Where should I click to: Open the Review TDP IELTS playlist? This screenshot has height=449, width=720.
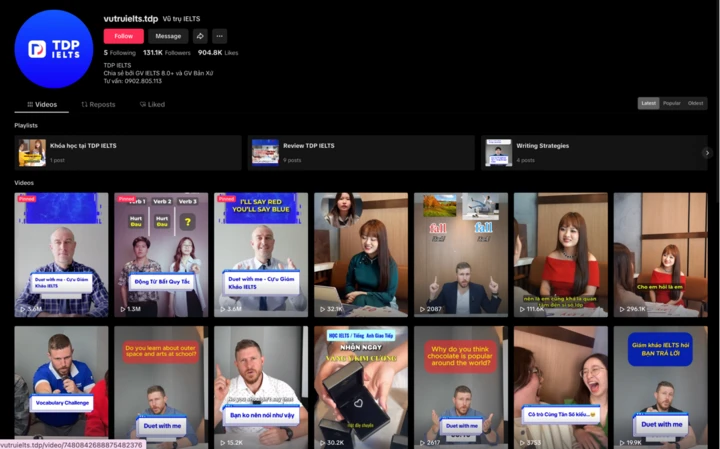click(361, 153)
